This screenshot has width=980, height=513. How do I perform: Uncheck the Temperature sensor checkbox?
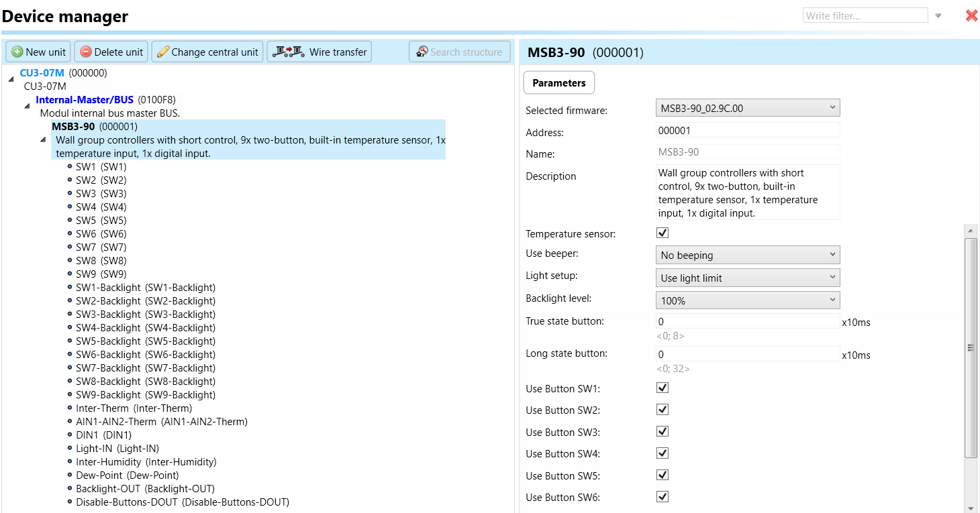[x=663, y=233]
